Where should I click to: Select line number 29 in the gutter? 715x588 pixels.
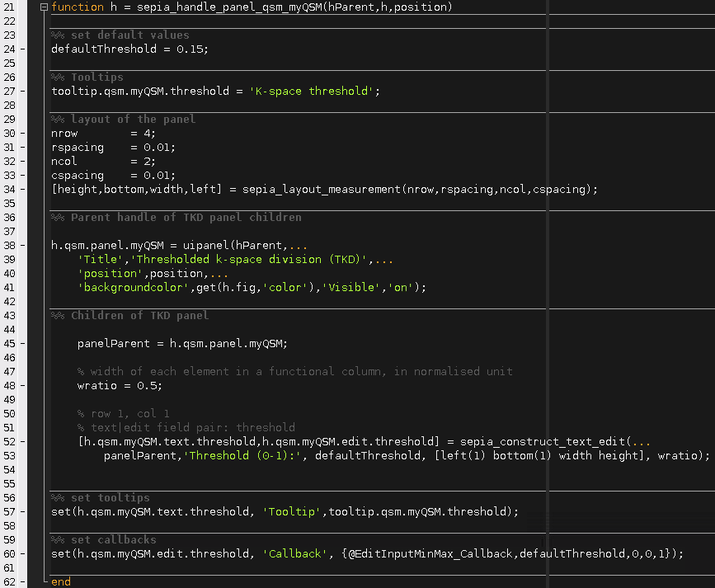pyautogui.click(x=9, y=120)
